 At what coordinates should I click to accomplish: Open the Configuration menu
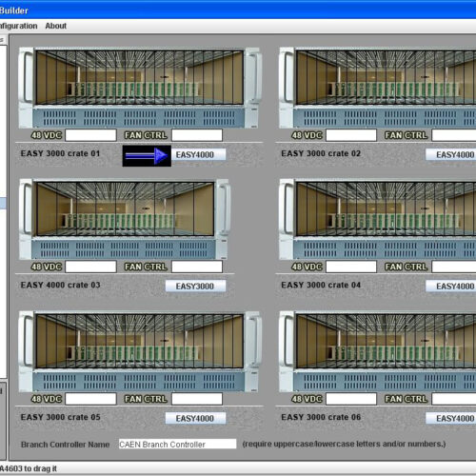18,26
